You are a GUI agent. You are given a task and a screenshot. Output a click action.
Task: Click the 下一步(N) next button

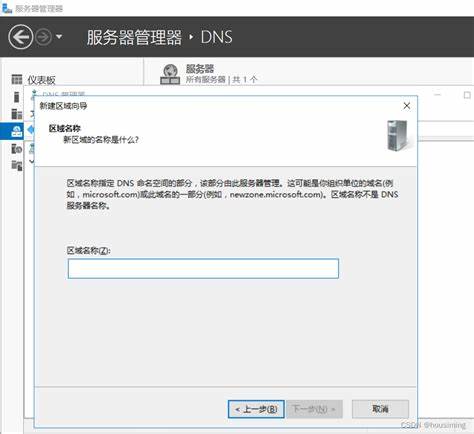[314, 409]
